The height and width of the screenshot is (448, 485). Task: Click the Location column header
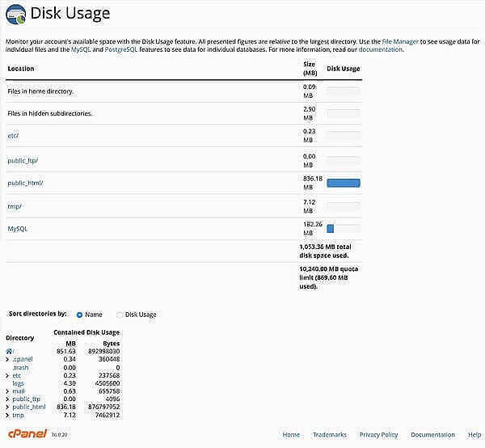pyautogui.click(x=21, y=69)
